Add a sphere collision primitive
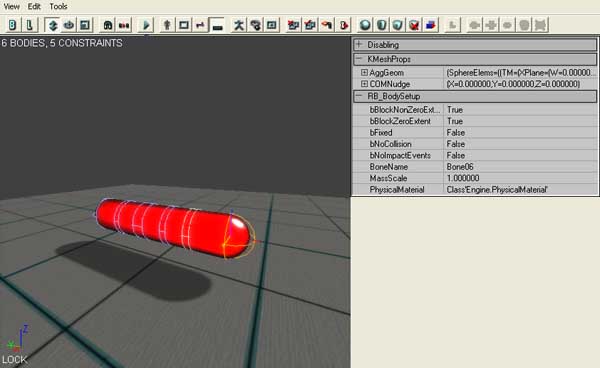This screenshot has height=368, width=600. pyautogui.click(x=365, y=25)
